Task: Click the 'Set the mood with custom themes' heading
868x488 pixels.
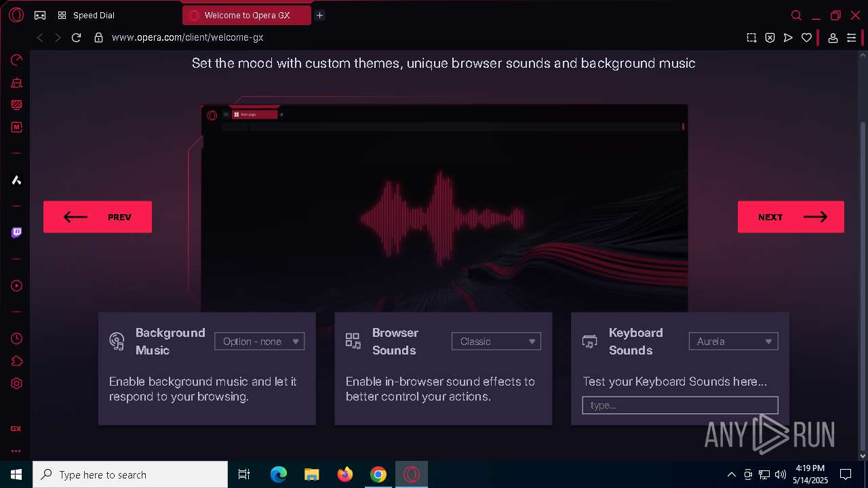Action: click(443, 63)
